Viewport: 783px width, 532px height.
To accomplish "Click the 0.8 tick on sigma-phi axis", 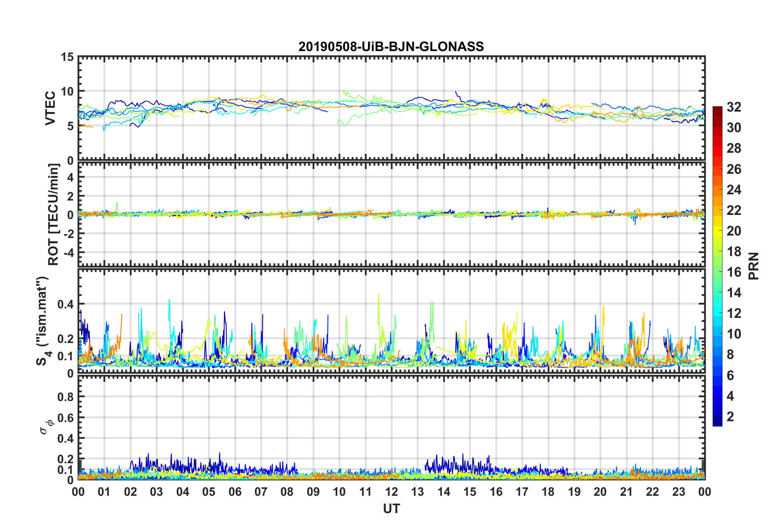I will (x=65, y=397).
